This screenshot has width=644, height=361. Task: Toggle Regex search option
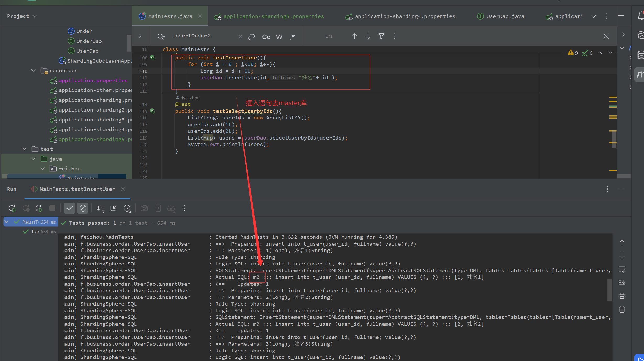point(292,37)
